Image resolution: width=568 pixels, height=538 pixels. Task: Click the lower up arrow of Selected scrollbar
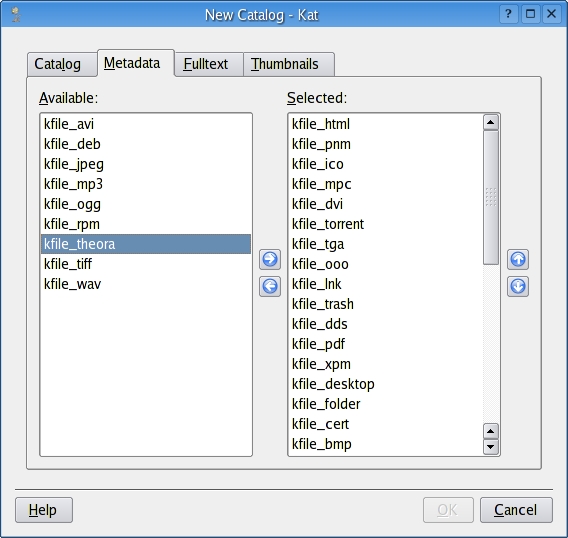click(x=491, y=431)
